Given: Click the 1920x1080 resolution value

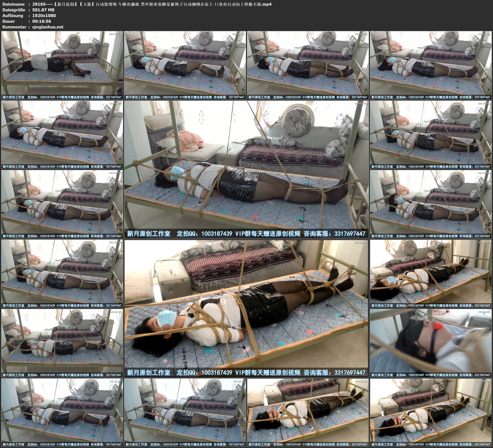Looking at the screenshot, I should point(44,15).
